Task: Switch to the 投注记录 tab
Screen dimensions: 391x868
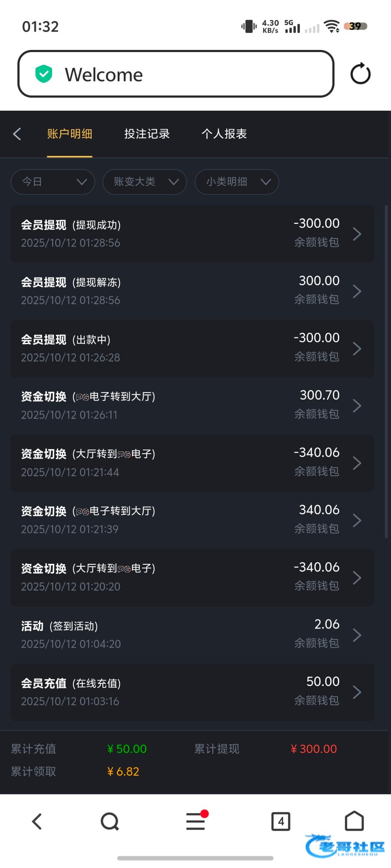Action: click(147, 134)
